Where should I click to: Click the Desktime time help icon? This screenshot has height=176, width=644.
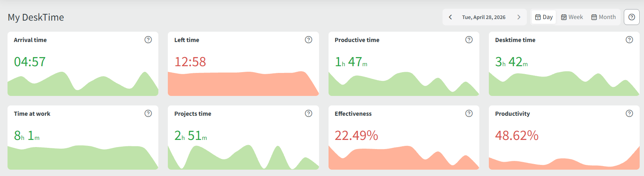point(629,40)
